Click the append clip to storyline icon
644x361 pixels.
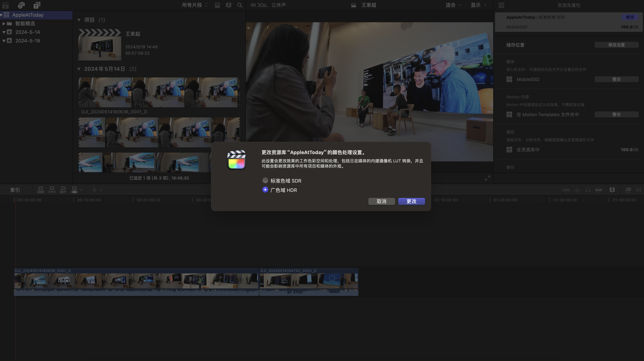coord(63,190)
